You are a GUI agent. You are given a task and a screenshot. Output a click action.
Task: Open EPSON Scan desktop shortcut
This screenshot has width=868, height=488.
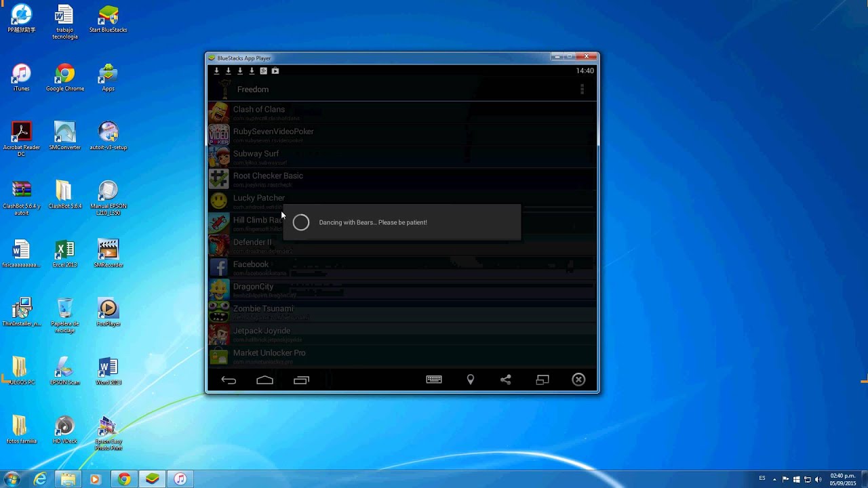coord(65,371)
